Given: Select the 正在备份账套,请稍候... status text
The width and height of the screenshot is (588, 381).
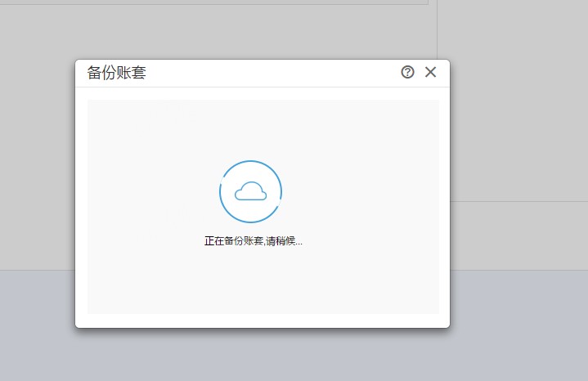Looking at the screenshot, I should point(254,240).
